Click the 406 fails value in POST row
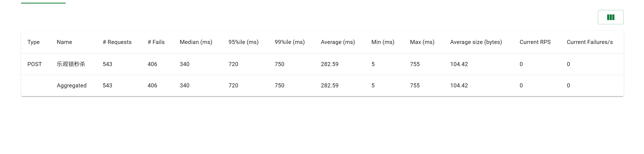The width and height of the screenshot is (644, 154). click(x=152, y=64)
